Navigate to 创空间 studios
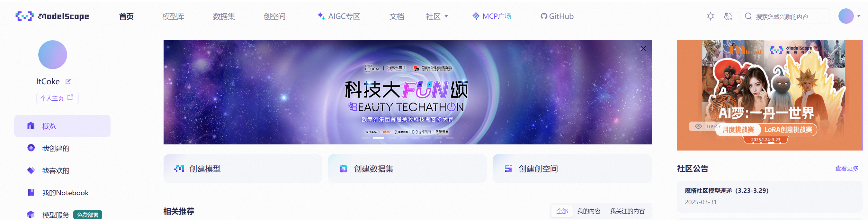 point(274,16)
